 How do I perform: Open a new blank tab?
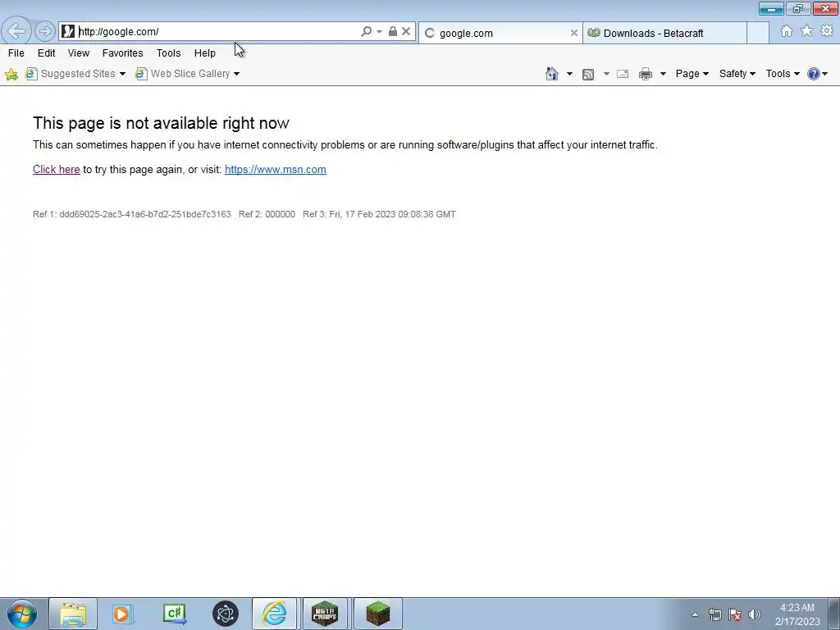757,33
